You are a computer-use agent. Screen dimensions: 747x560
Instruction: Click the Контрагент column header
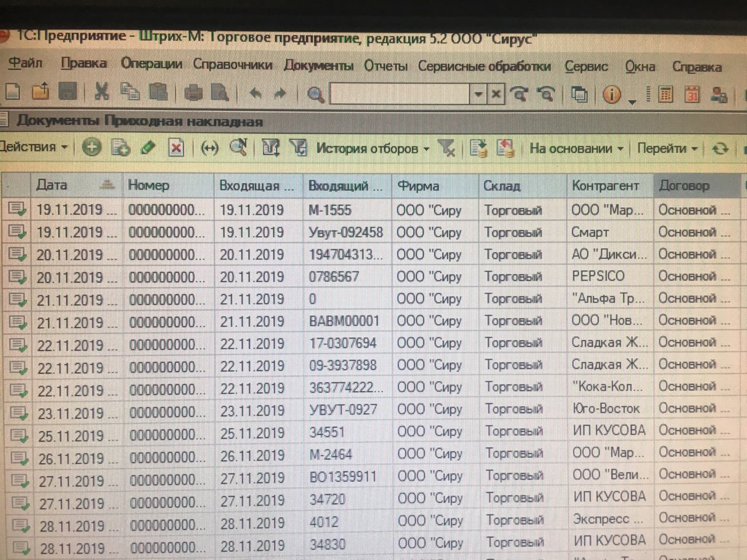pos(610,186)
